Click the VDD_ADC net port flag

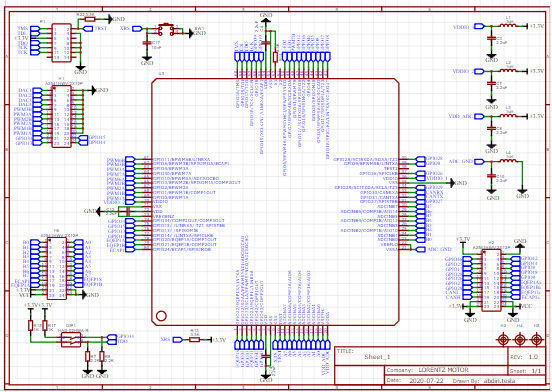[x=478, y=116]
